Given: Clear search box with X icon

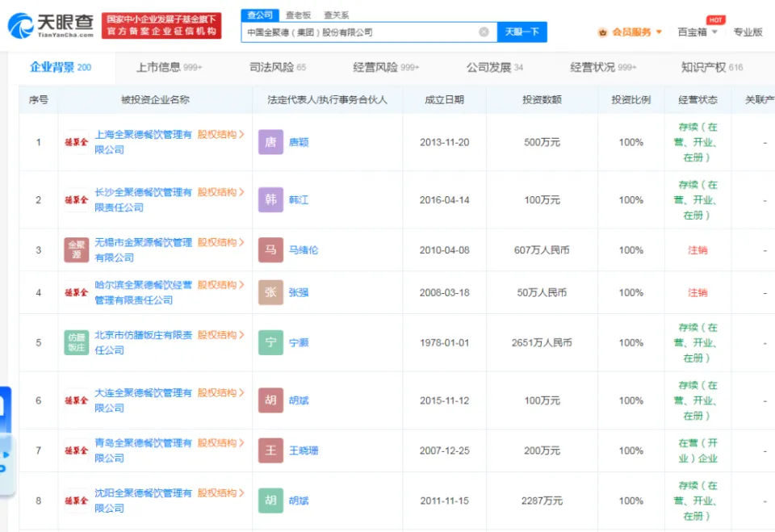Looking at the screenshot, I should coord(484,32).
